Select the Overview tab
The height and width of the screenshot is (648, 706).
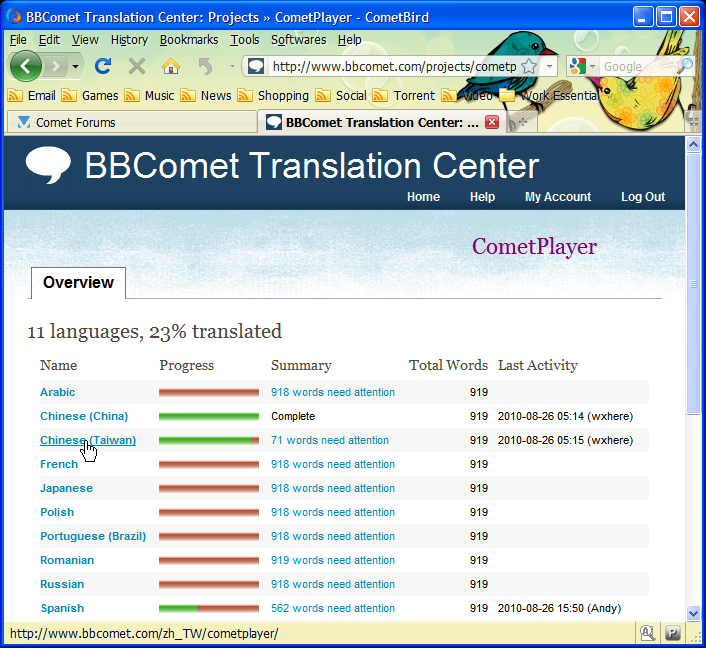point(78,282)
